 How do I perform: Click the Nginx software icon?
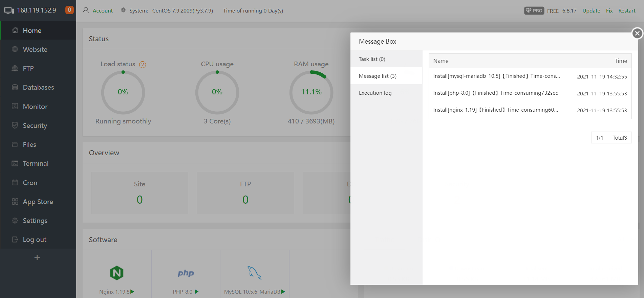[x=117, y=273]
